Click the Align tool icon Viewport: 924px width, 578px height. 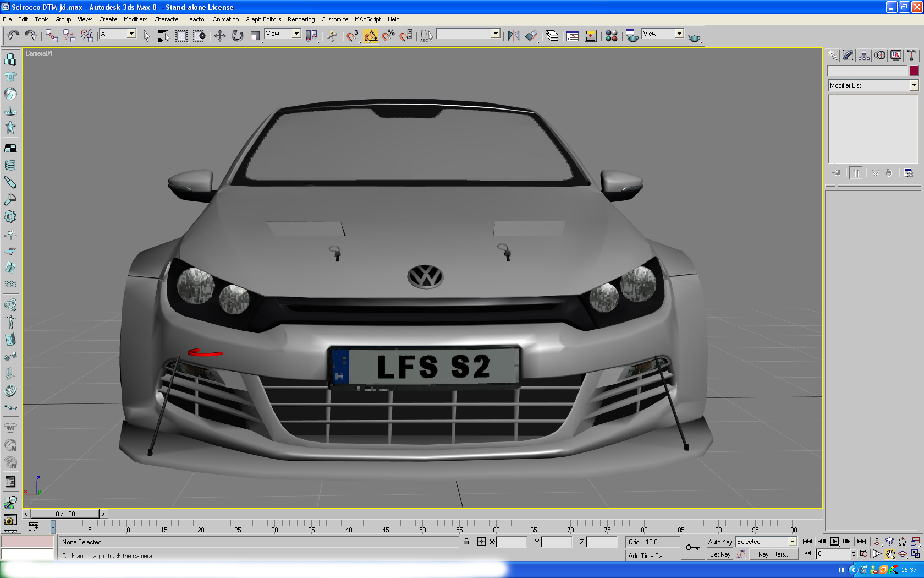click(531, 36)
